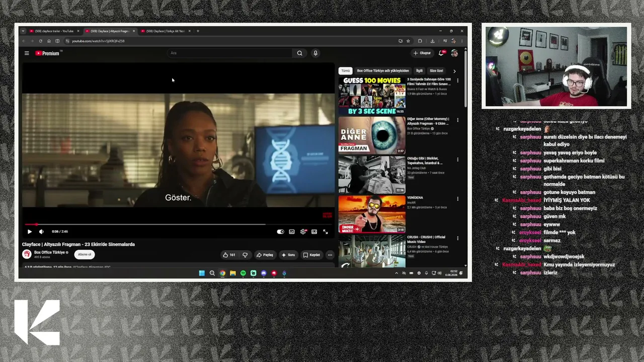Open the Box Office Türkiye channel avatar

(x=27, y=254)
